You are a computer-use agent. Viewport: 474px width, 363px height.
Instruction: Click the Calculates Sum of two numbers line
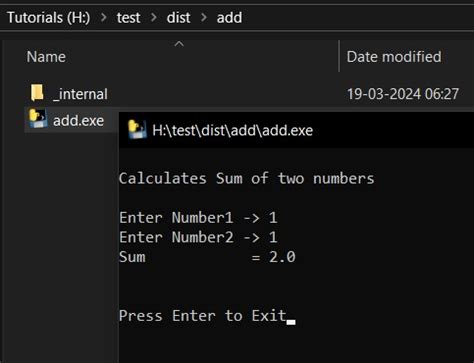[x=246, y=178]
